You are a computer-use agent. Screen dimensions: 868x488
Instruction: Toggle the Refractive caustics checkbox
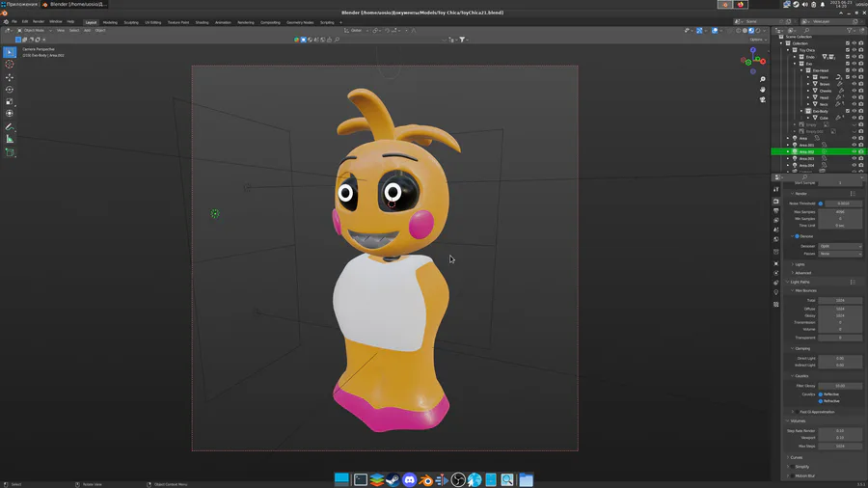pos(821,401)
